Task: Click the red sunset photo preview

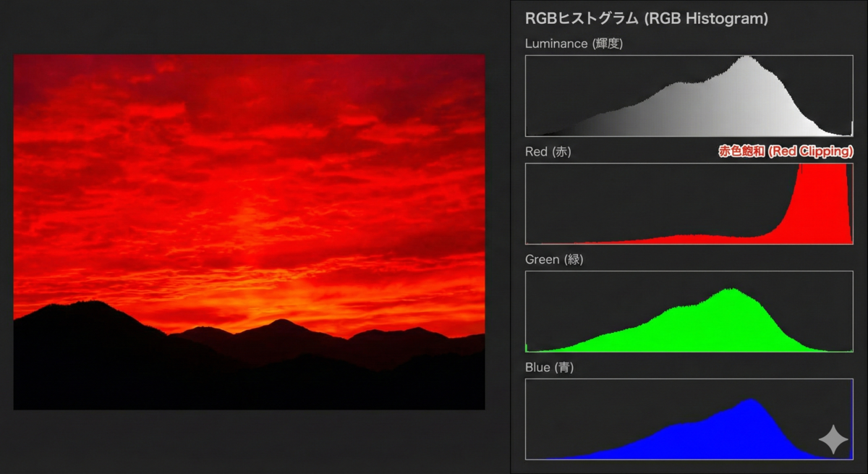Action: tap(250, 232)
